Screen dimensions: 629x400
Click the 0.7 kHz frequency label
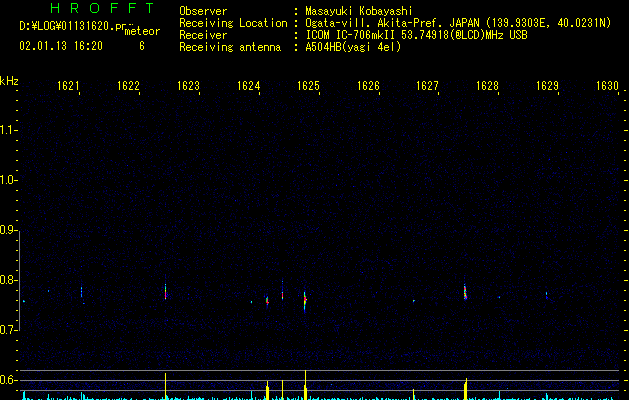[x=8, y=330]
